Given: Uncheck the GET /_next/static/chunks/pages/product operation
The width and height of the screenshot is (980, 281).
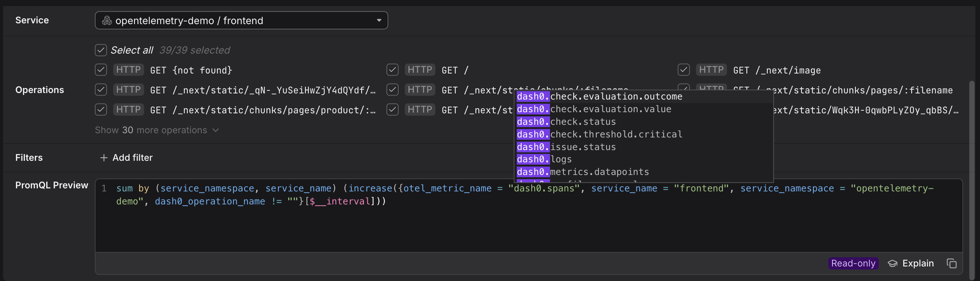Looking at the screenshot, I should pyautogui.click(x=101, y=110).
